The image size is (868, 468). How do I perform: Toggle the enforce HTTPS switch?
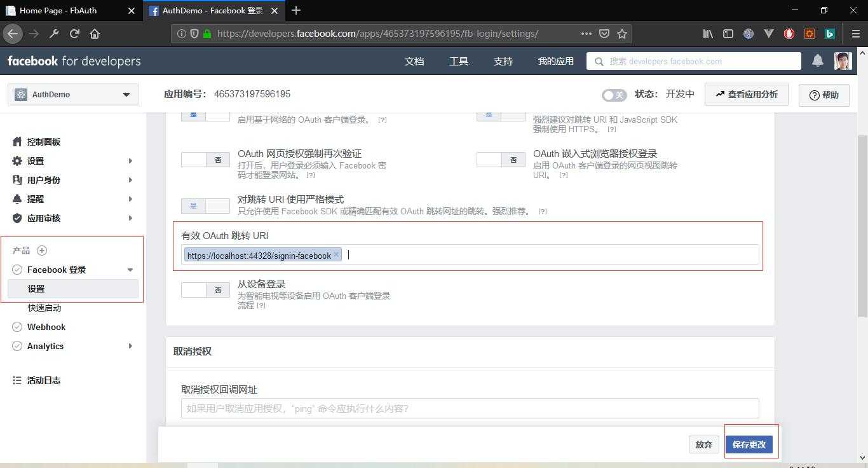coord(501,116)
